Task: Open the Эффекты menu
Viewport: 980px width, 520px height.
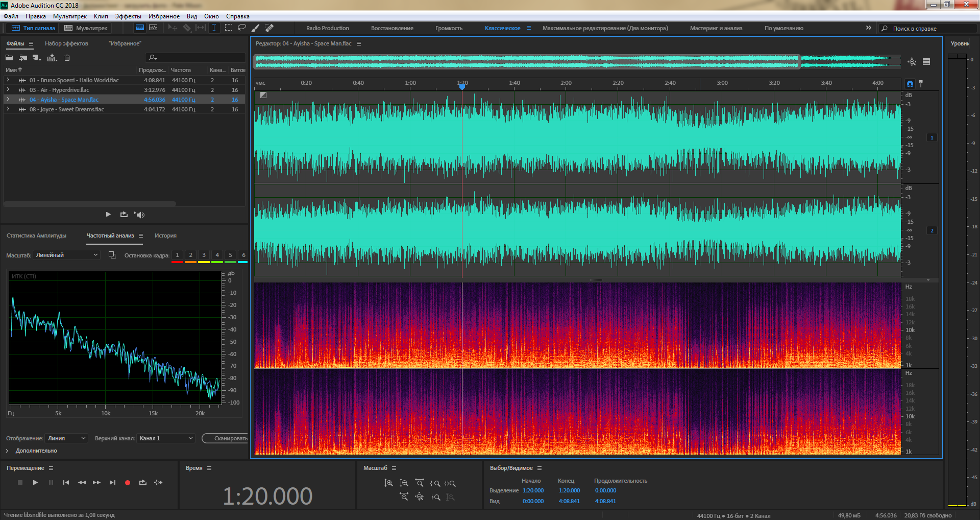Action: pyautogui.click(x=128, y=16)
